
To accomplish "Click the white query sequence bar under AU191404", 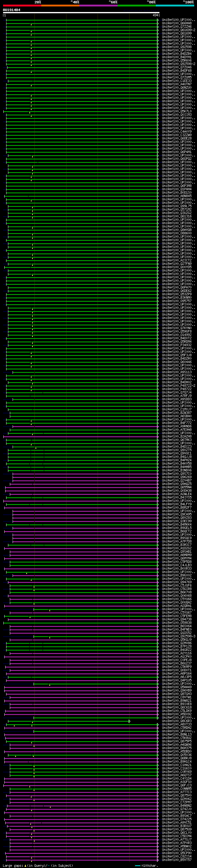I will (x=81, y=12).
